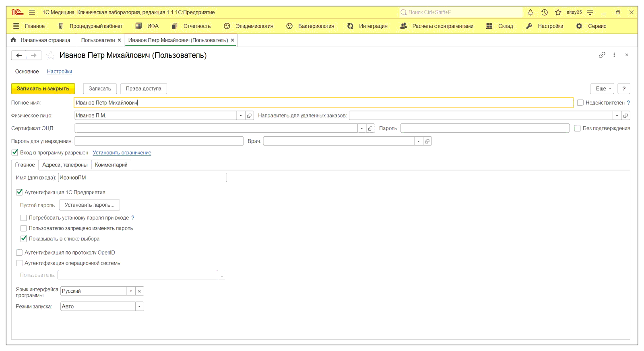Open Физическое лицо record with open icon
Screen dimensions: 644x351
pyautogui.click(x=250, y=115)
